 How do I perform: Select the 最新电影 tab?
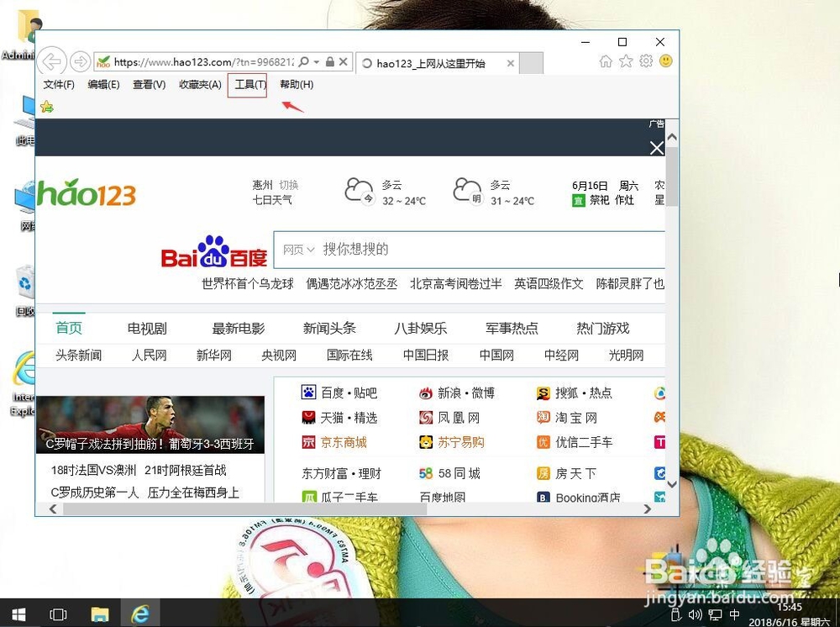click(239, 328)
